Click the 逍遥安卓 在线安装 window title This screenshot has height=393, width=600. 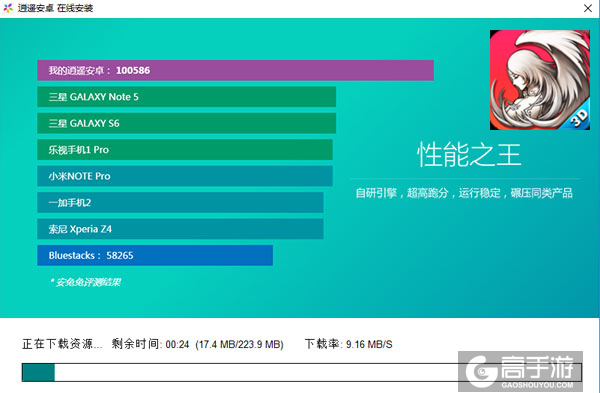[x=55, y=8]
